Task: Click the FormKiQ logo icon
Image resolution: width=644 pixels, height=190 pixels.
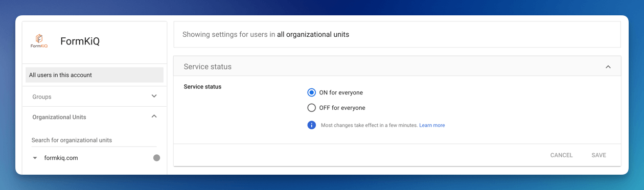Action: click(x=39, y=41)
